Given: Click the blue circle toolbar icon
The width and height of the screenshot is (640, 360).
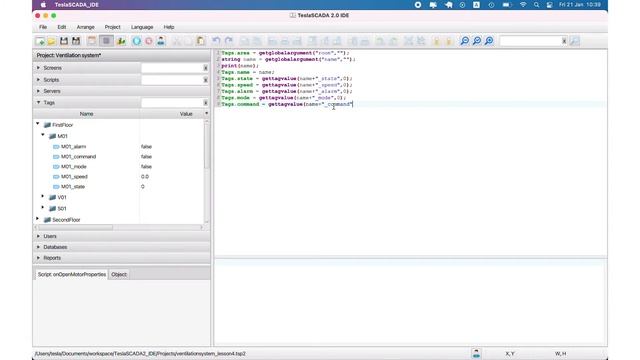Looking at the screenshot, I should (137, 41).
